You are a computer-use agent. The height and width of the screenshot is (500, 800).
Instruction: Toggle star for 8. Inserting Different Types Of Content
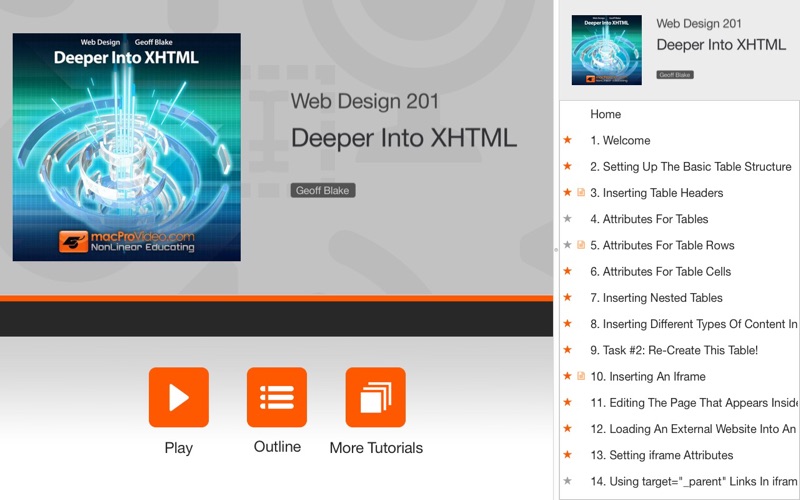coord(567,323)
